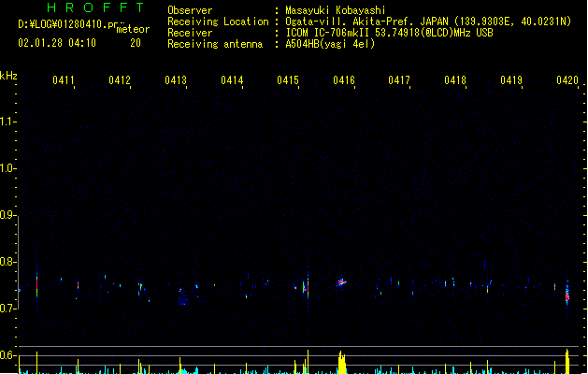Click the 0419 time marker

click(x=511, y=80)
